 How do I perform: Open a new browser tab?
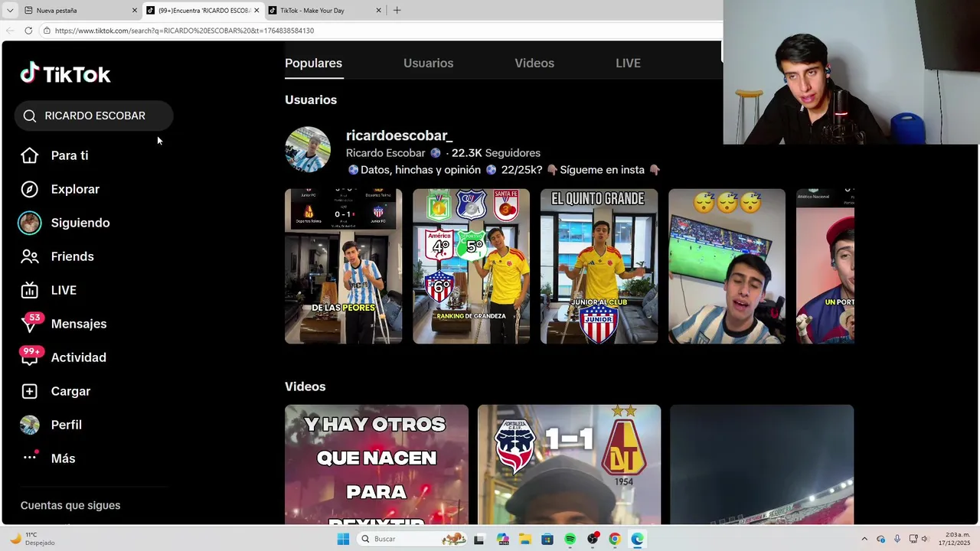[397, 10]
